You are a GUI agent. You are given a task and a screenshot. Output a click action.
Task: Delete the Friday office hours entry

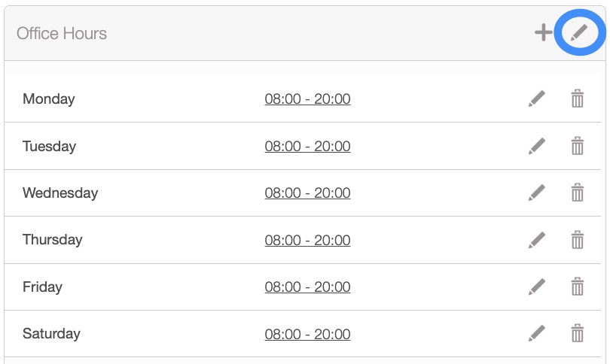coord(578,287)
